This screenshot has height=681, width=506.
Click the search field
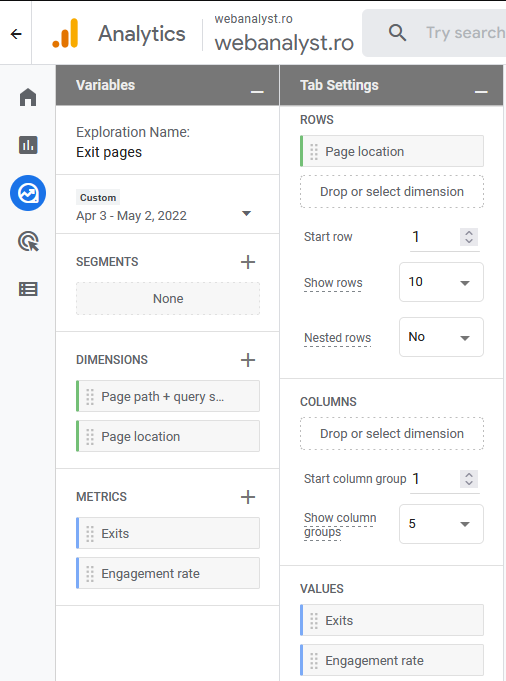[x=434, y=33]
